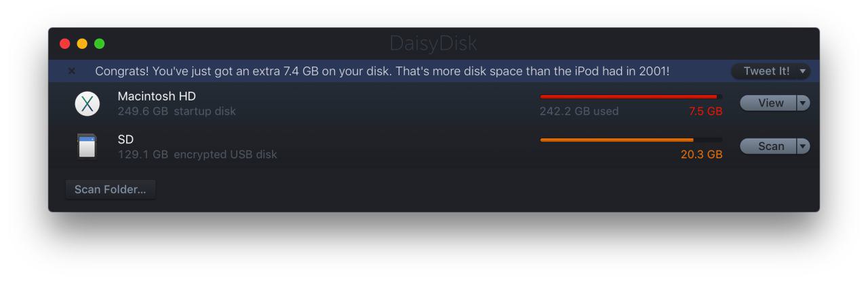This screenshot has height=281, width=868.
Task: Minimize the DaisyDisk window
Action: tap(82, 44)
